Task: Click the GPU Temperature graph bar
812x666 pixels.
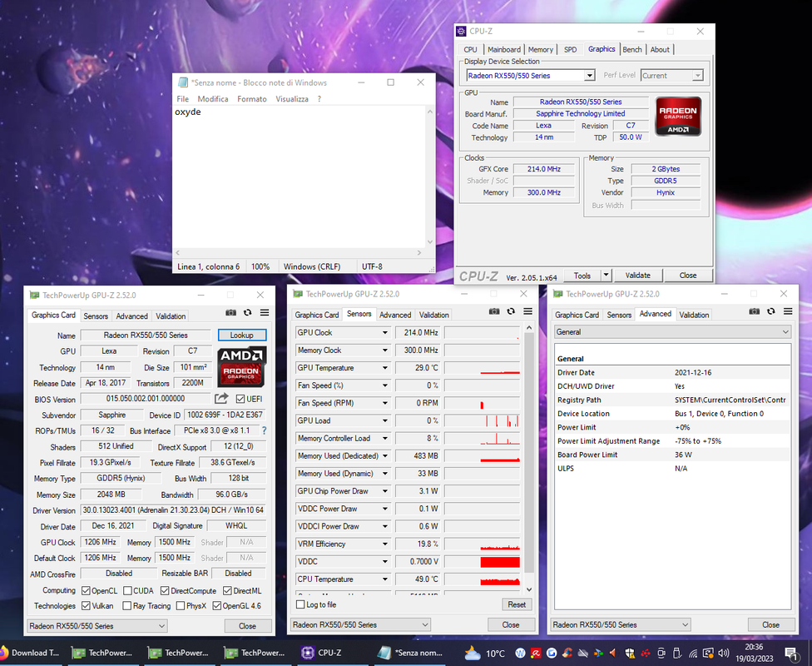Action: 483,368
